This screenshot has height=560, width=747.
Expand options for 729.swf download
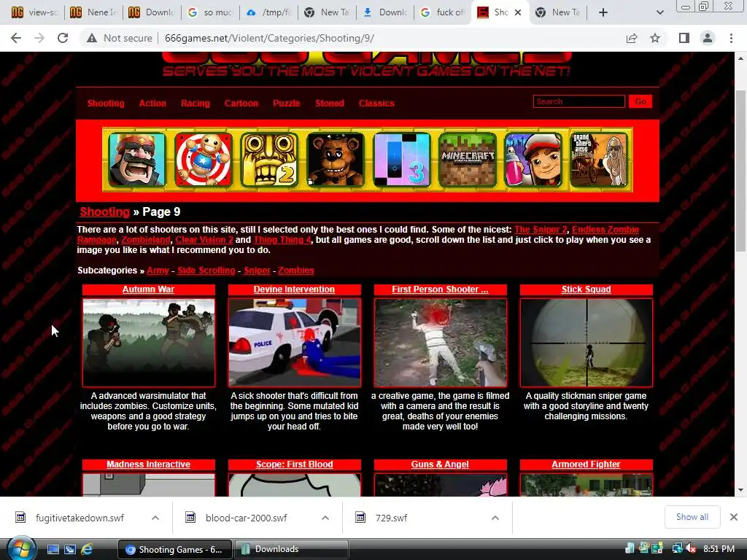pyautogui.click(x=495, y=518)
